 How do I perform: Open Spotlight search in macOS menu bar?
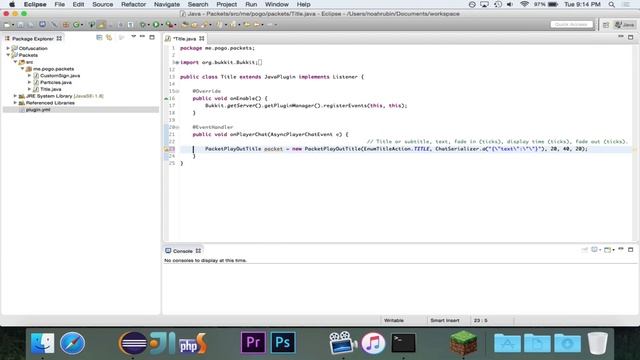[611, 4]
